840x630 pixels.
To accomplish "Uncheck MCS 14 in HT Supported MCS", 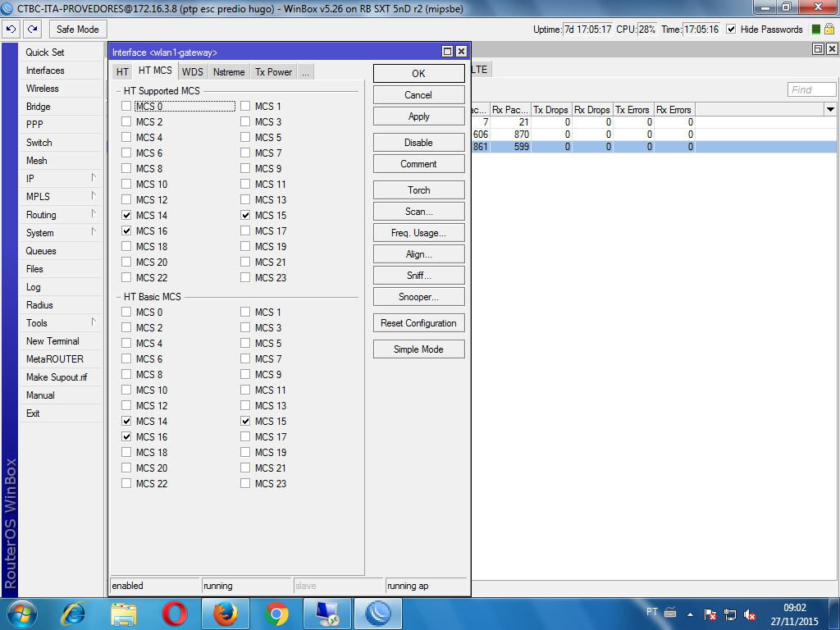I will pyautogui.click(x=126, y=215).
